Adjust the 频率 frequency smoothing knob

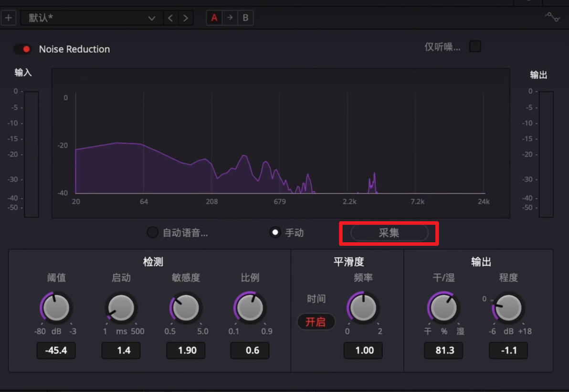coord(363,308)
